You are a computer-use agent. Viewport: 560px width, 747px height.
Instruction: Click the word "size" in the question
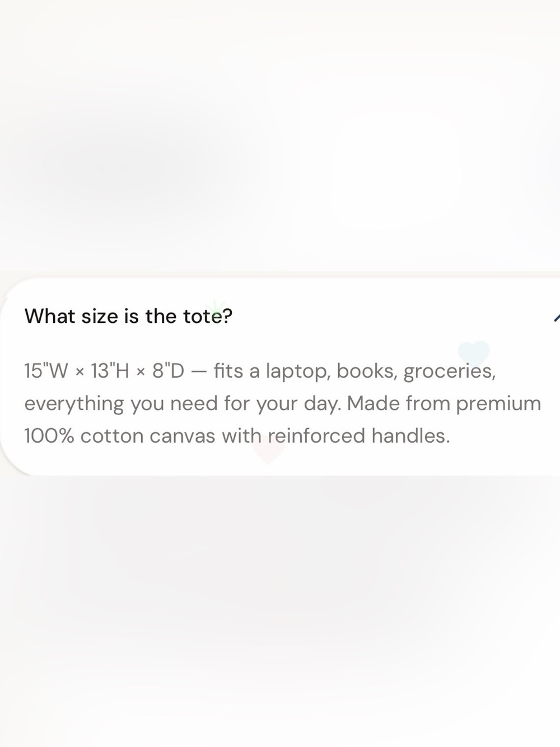click(x=100, y=317)
